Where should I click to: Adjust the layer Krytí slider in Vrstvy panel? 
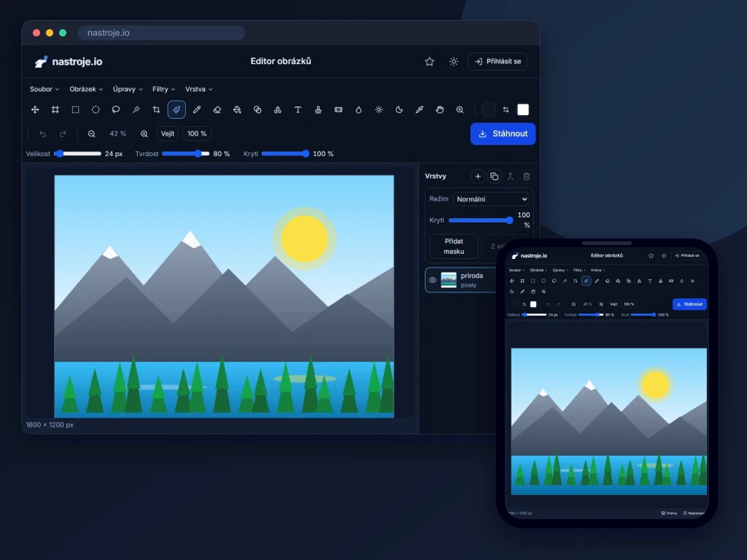click(481, 220)
